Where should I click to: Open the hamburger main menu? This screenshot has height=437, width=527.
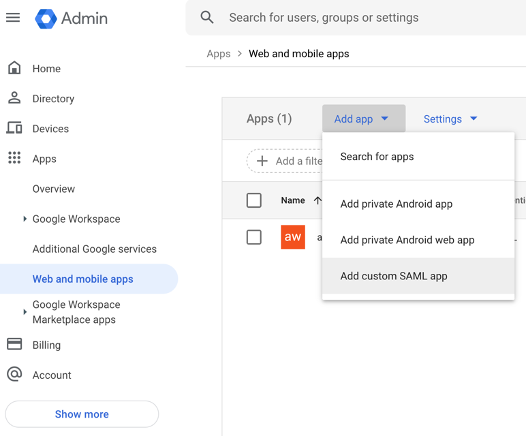[13, 18]
